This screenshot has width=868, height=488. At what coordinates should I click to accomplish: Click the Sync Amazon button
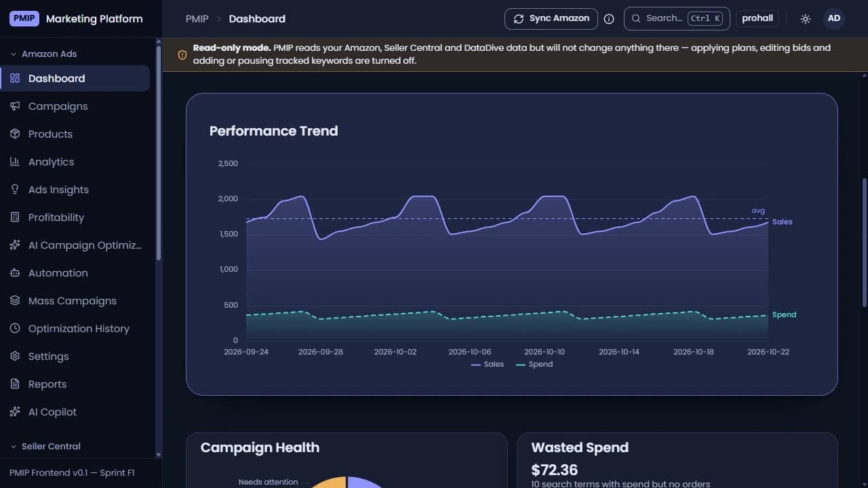click(551, 19)
